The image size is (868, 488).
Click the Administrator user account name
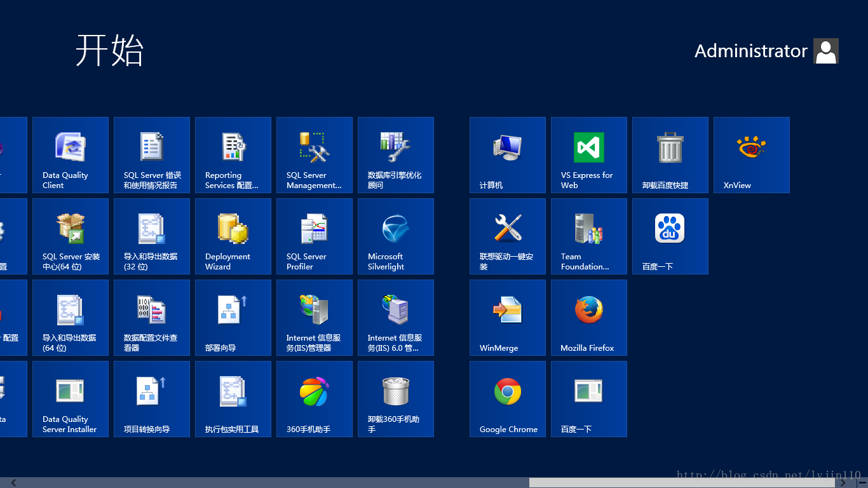750,51
